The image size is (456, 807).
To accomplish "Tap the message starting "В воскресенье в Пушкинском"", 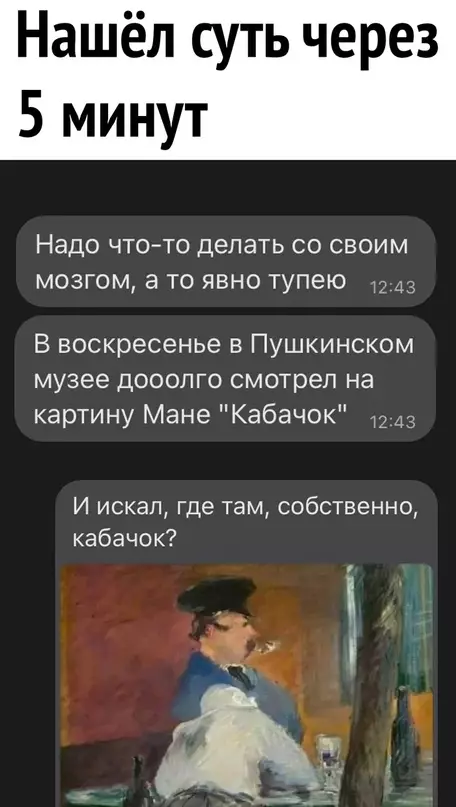I will pyautogui.click(x=225, y=378).
